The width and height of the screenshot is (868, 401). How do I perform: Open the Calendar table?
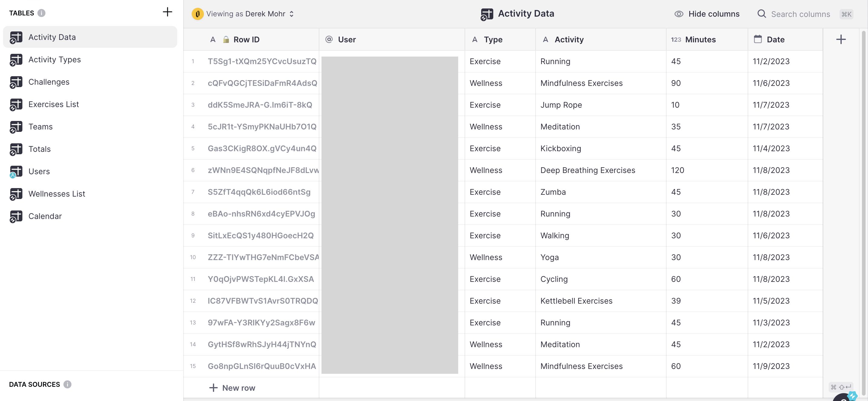(45, 216)
